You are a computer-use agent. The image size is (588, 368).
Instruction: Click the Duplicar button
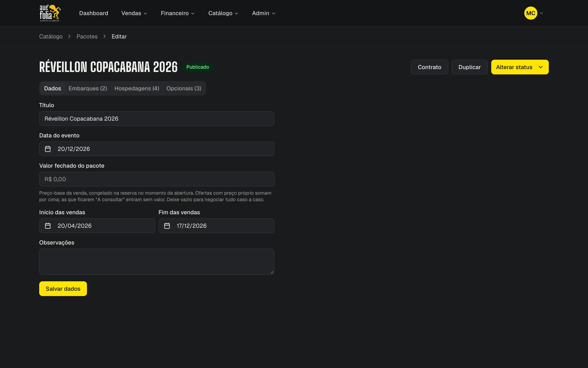coord(469,67)
